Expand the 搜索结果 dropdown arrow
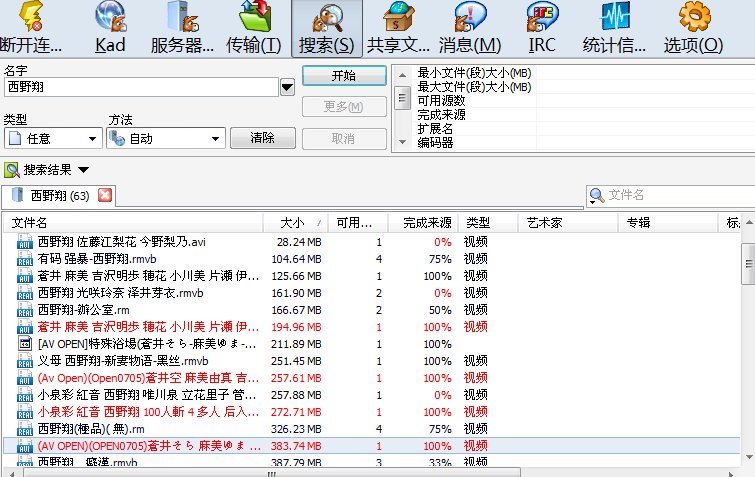 [x=83, y=170]
